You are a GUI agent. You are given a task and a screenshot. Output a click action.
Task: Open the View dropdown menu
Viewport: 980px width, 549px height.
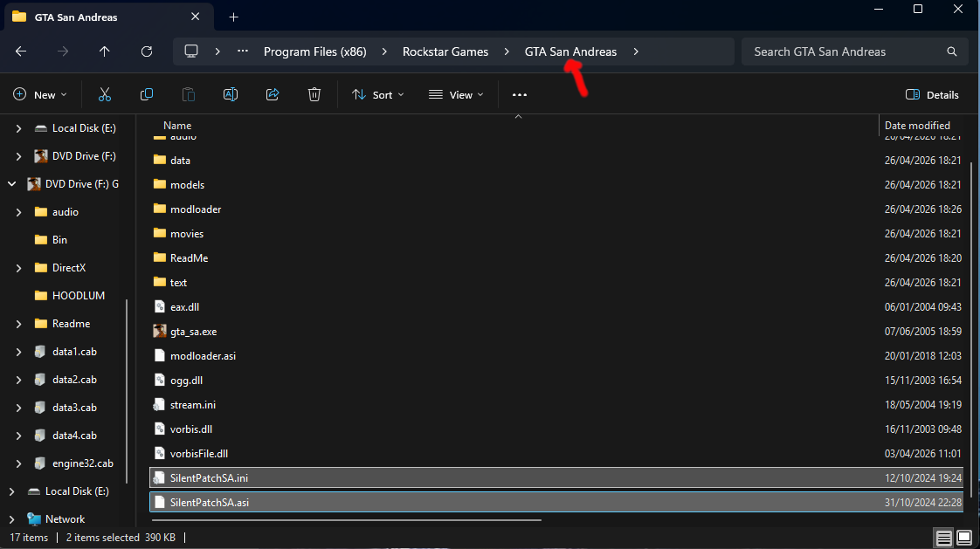point(456,95)
